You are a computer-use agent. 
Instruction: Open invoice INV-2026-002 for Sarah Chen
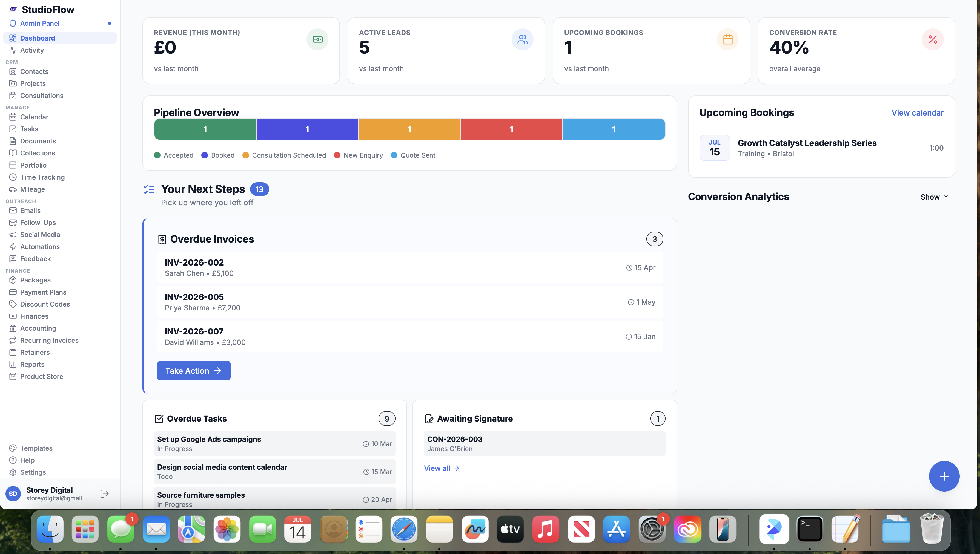410,267
